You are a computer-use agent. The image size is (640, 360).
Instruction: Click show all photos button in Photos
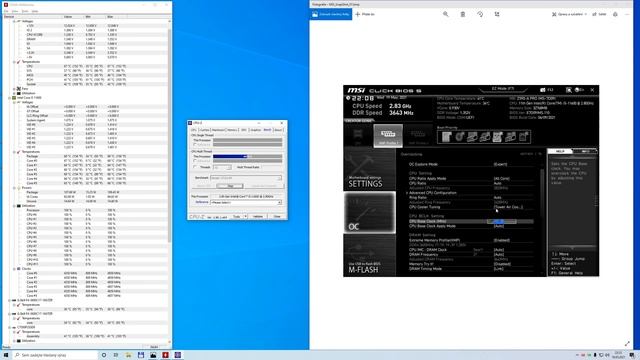[331, 14]
